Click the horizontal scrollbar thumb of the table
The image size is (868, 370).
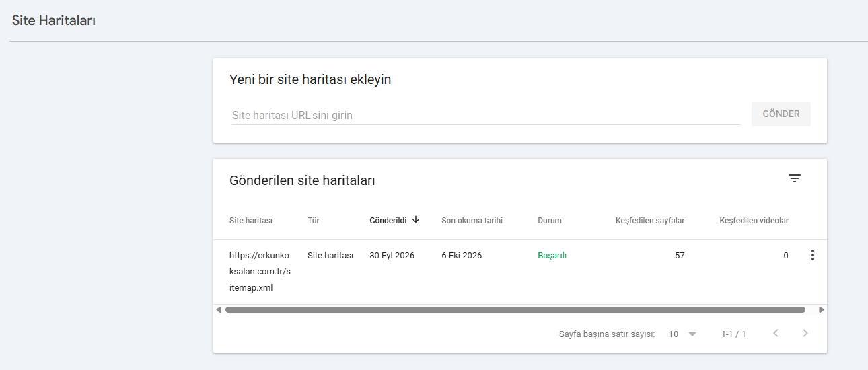[515, 310]
